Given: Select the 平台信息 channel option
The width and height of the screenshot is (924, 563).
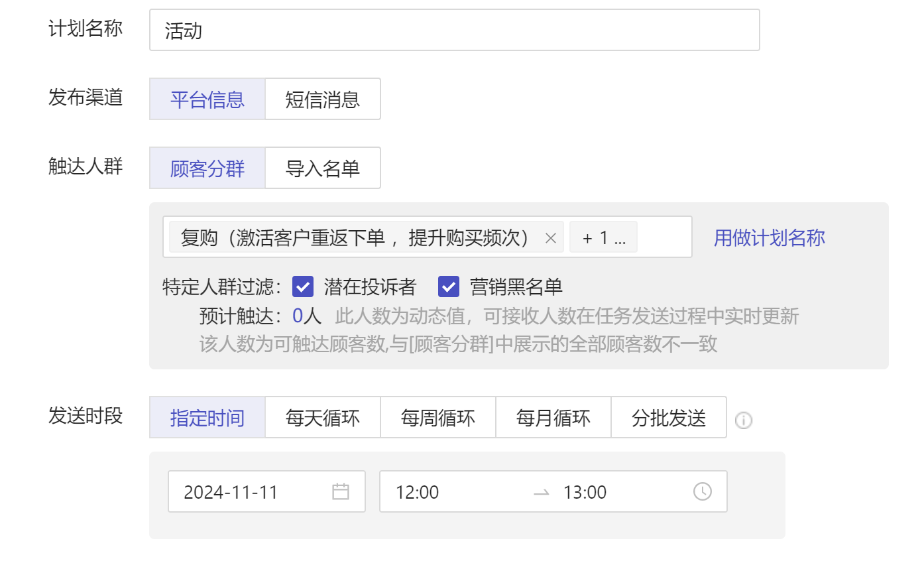Looking at the screenshot, I should click(207, 99).
